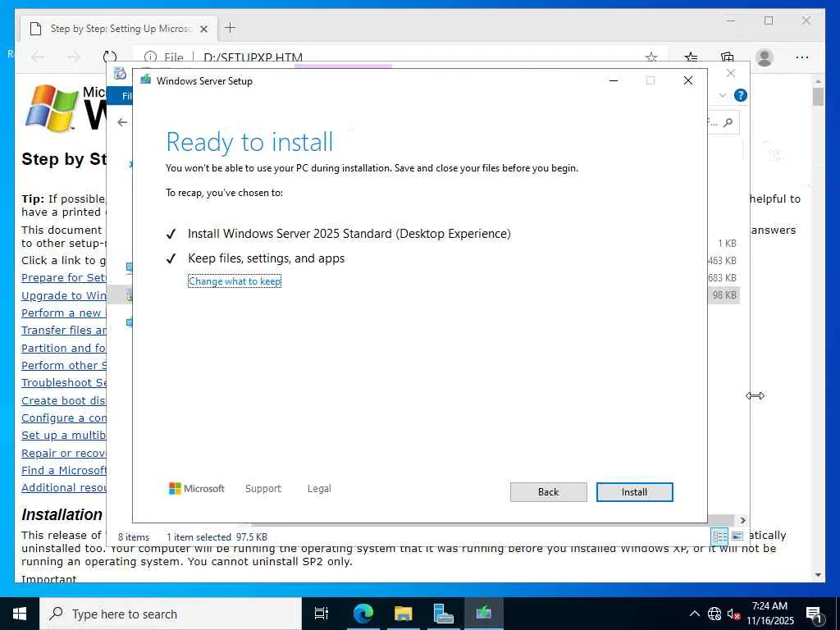Click the File Explorer search magnifier icon
Viewport: 840px width, 630px height.
coord(728,123)
